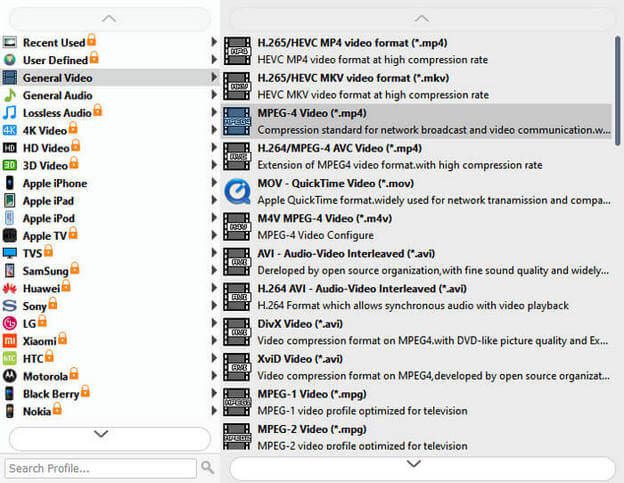Expand the SamSung submenu arrow

pyautogui.click(x=214, y=270)
